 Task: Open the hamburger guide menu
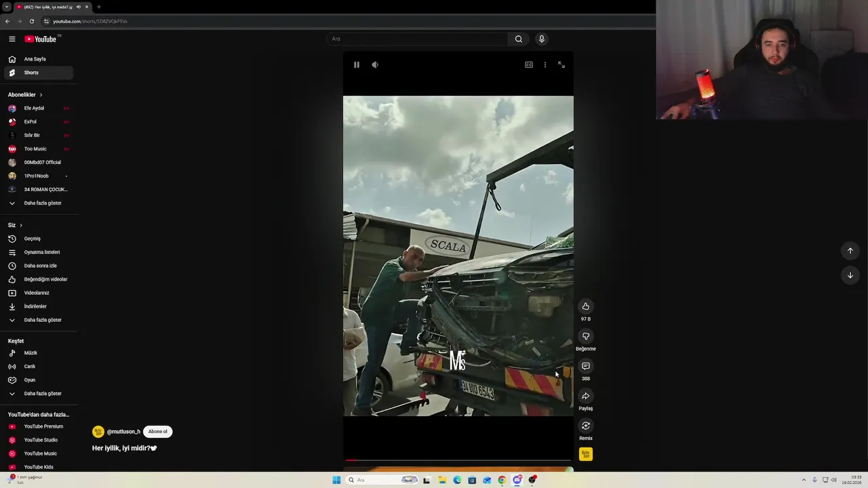[x=12, y=39]
